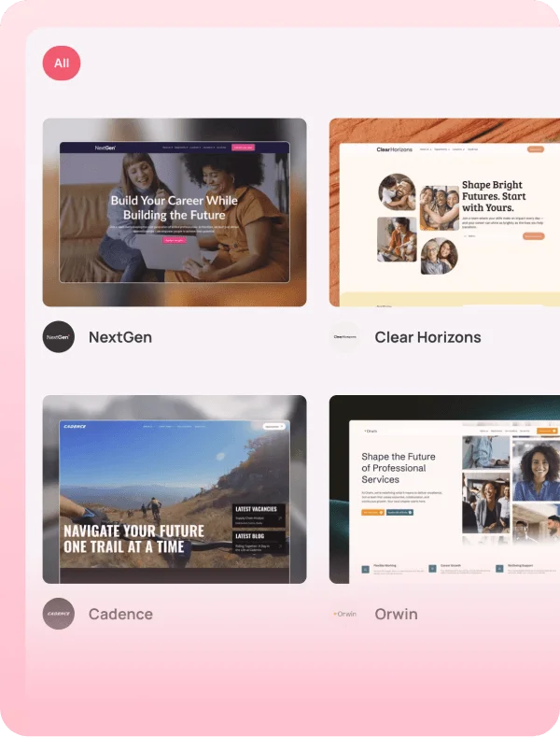The image size is (560, 737).
Task: Click the Latest Blog panel in Cadence preview
Action: pos(259,542)
